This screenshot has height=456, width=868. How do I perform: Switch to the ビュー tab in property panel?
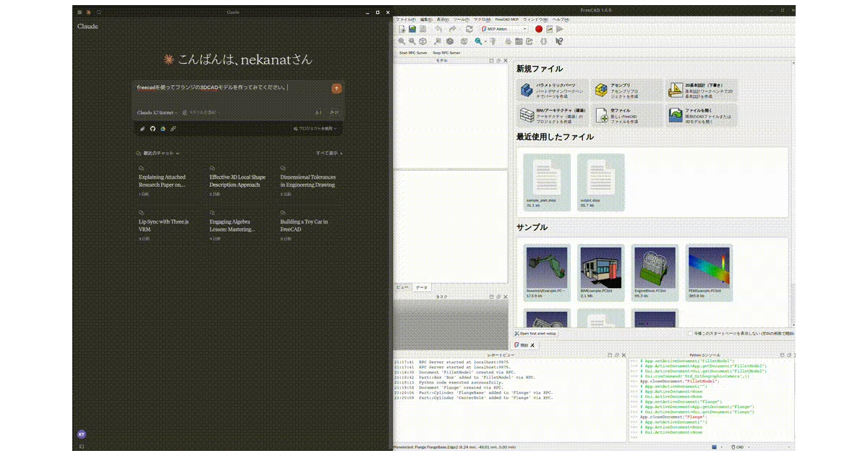[402, 287]
